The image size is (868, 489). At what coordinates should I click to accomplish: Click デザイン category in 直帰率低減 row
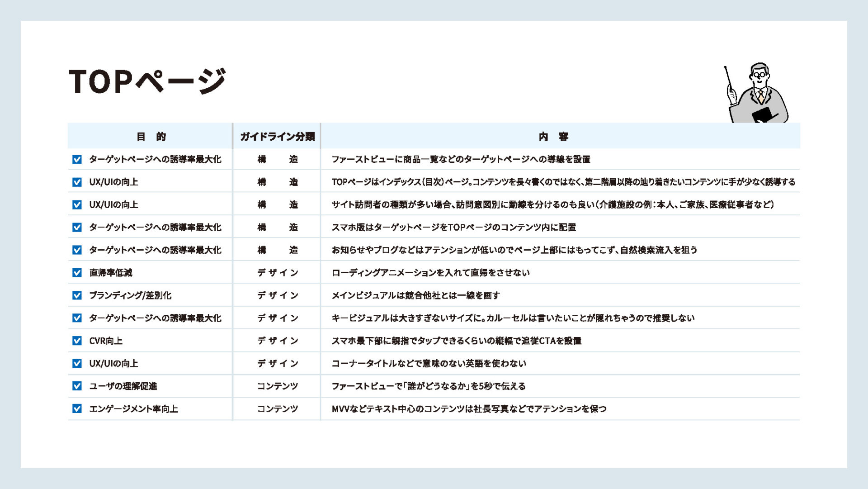(277, 272)
